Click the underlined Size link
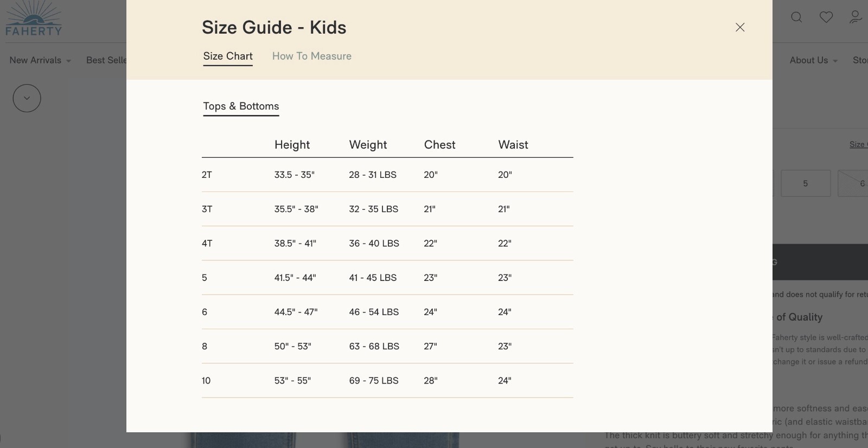Image resolution: width=868 pixels, height=448 pixels. [857, 144]
